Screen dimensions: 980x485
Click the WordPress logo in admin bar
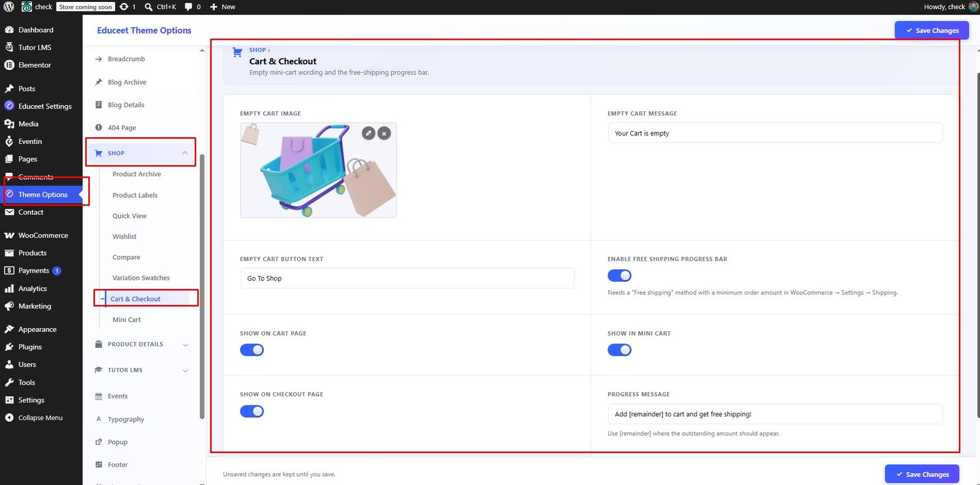(x=9, y=7)
